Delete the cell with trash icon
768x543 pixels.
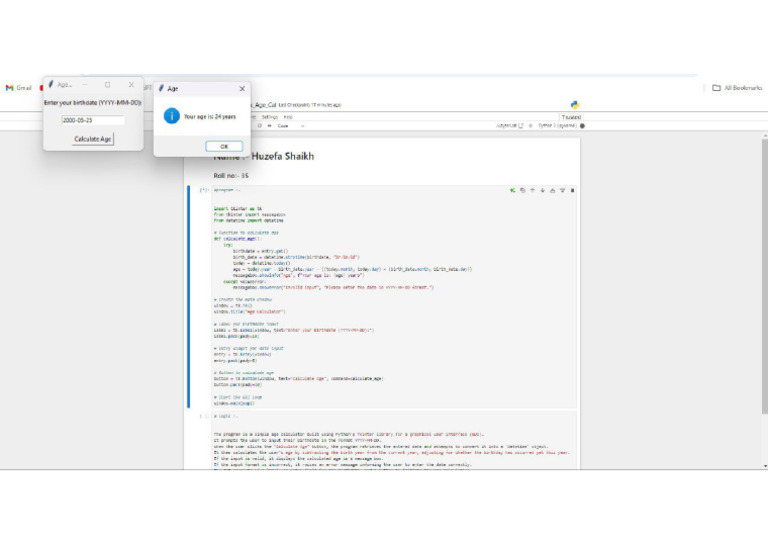(x=572, y=189)
